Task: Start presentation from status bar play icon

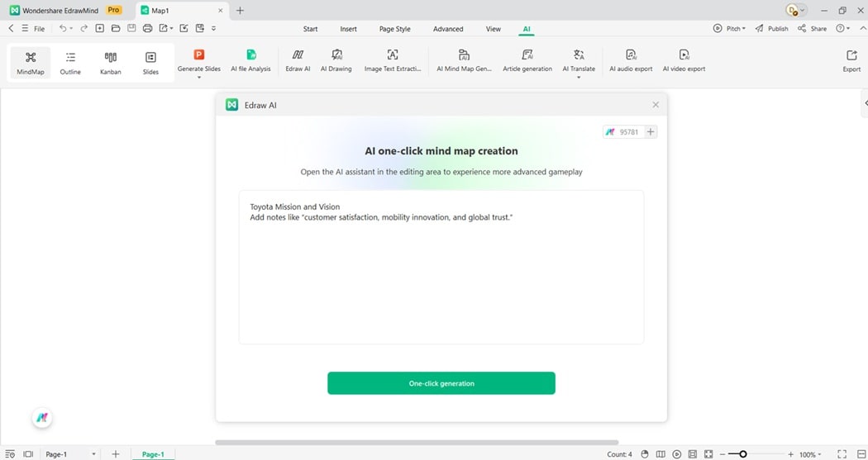Action: coord(676,454)
